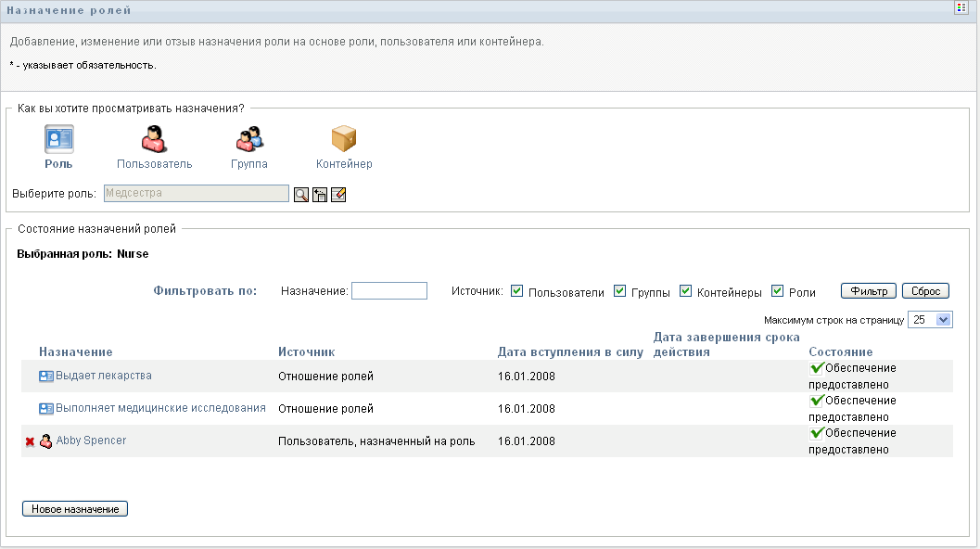
Task: Sort by Состояние column header
Action: pyautogui.click(x=840, y=352)
